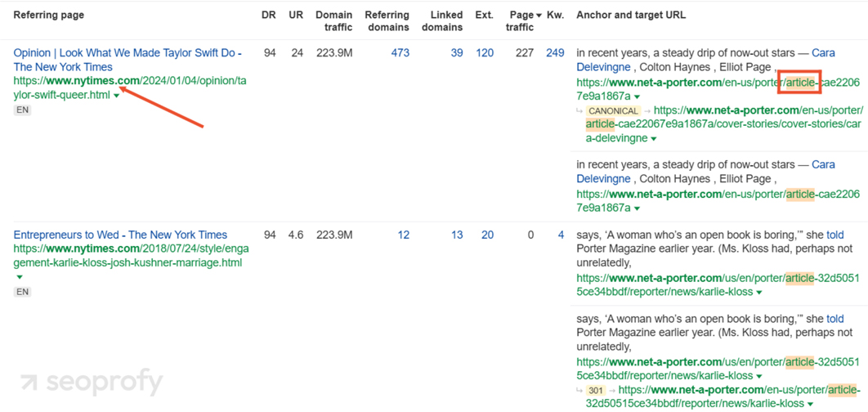Open the 'Look What We Made Taylor Swift Do' page link

point(128,60)
